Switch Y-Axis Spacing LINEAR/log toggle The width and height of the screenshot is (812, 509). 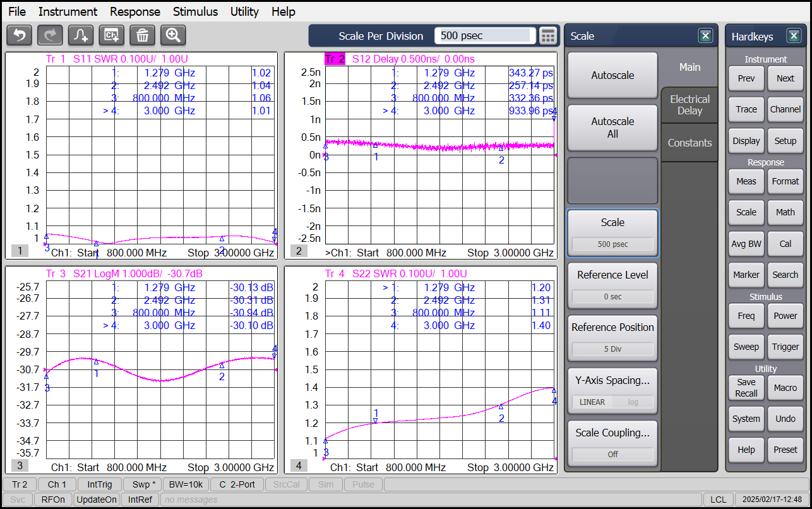tap(612, 402)
